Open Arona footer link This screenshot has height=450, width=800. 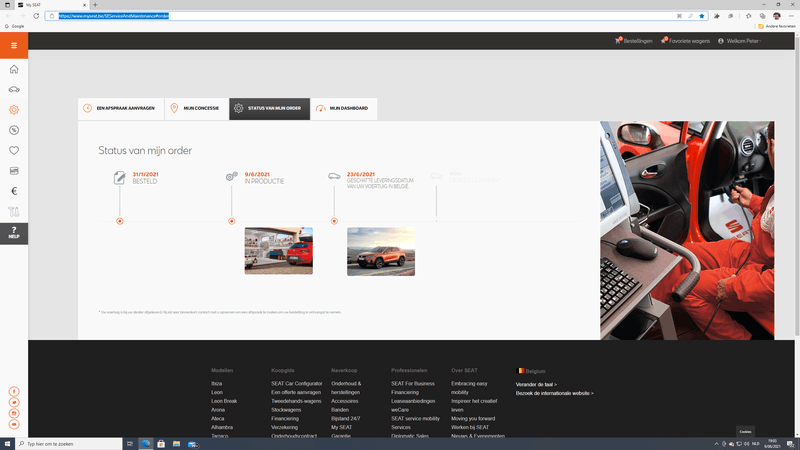pos(218,410)
